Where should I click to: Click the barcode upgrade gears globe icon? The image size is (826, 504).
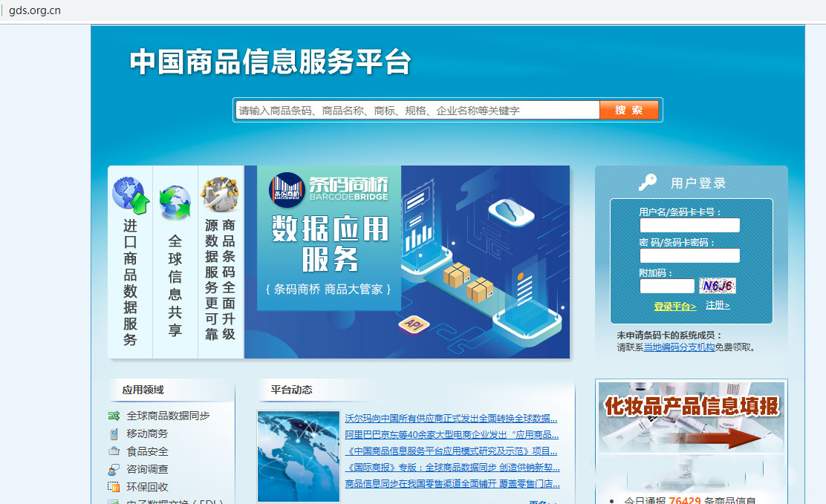click(x=220, y=194)
